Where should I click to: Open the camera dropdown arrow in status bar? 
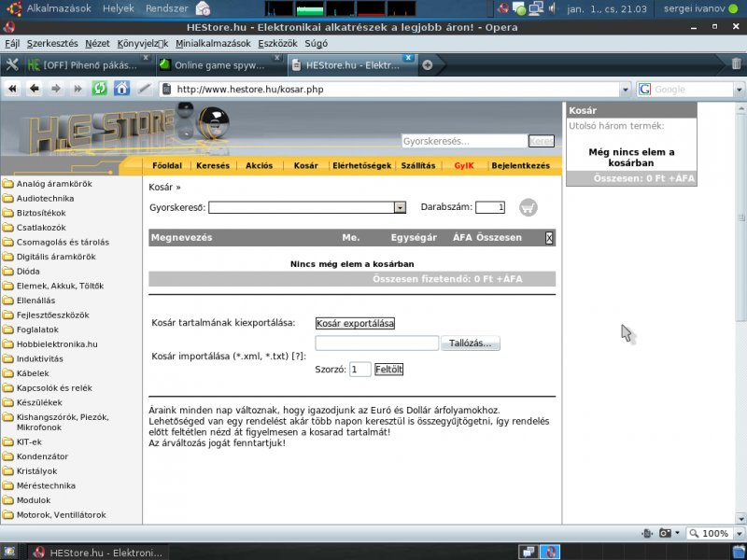point(677,533)
